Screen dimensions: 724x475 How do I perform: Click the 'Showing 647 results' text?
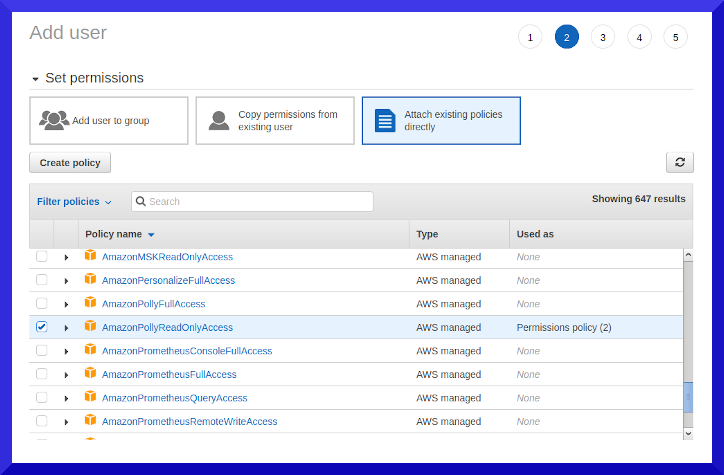click(x=639, y=199)
